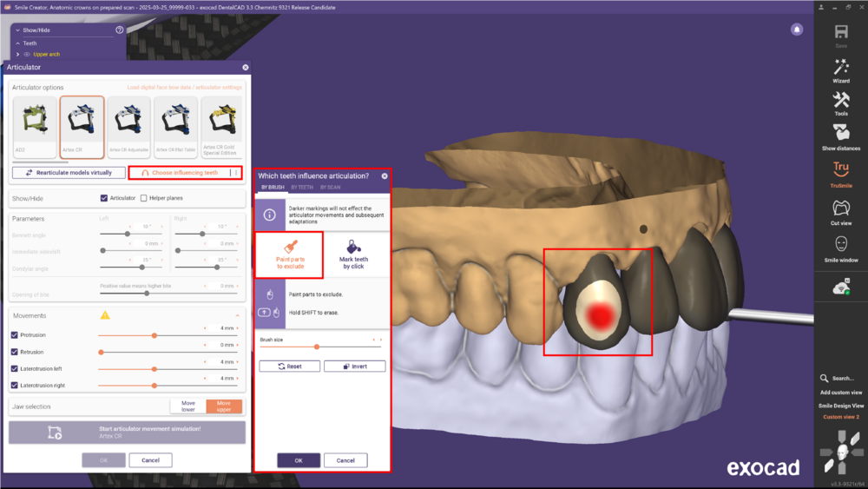Screen dimensions: 868x489
Task: Toggle Laterotrusion left checkbox
Action: (15, 369)
